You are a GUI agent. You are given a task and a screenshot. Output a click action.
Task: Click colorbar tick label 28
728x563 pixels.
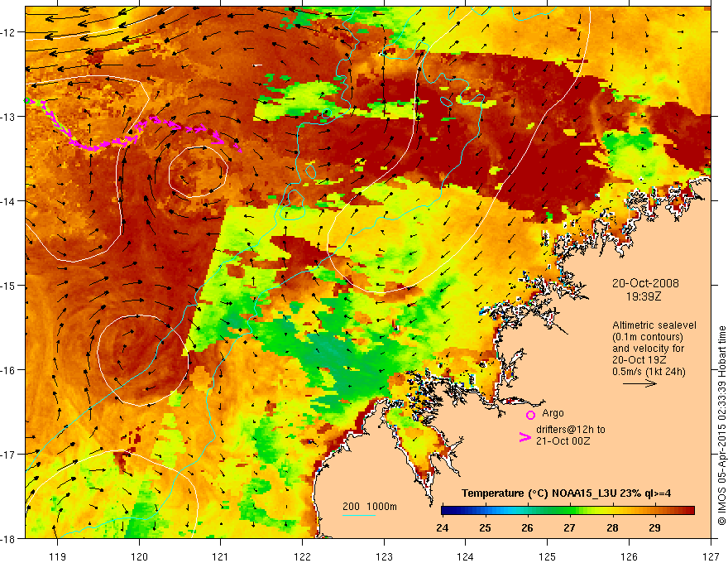[612, 528]
